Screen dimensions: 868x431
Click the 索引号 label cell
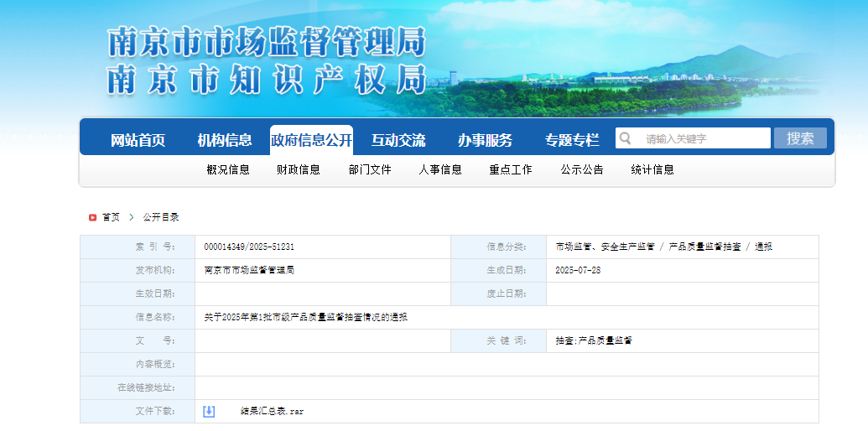pyautogui.click(x=138, y=247)
